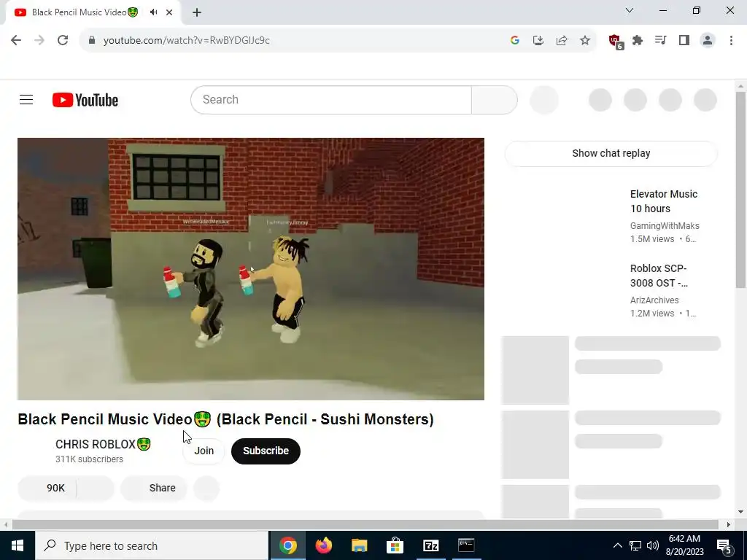
Task: Click the scrollbar right arrow
Action: pos(729,525)
